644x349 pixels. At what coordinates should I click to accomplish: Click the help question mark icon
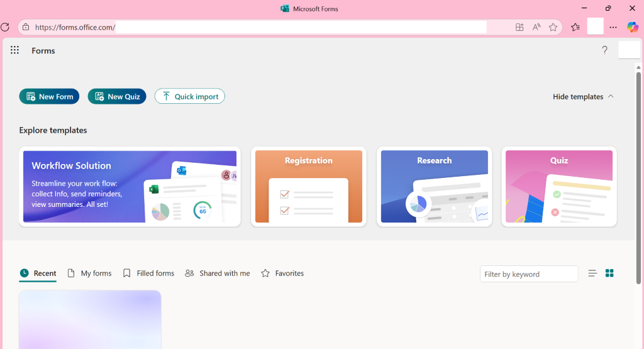(604, 50)
